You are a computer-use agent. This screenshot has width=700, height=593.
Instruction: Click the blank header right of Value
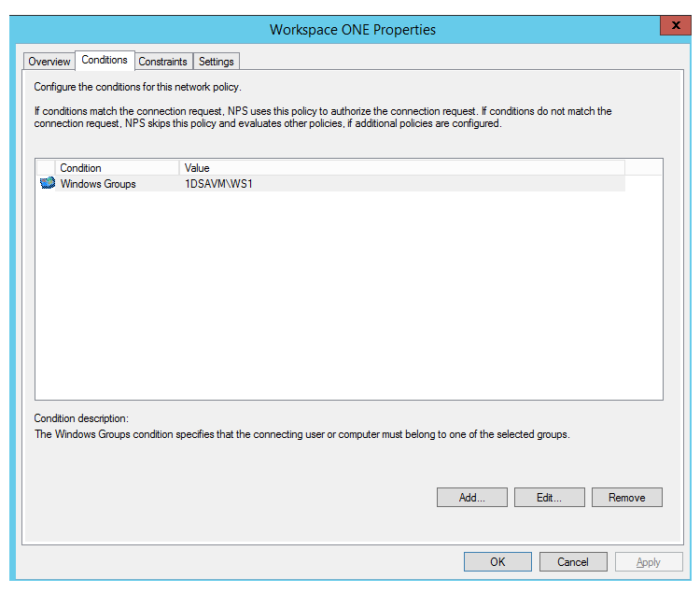click(x=643, y=168)
